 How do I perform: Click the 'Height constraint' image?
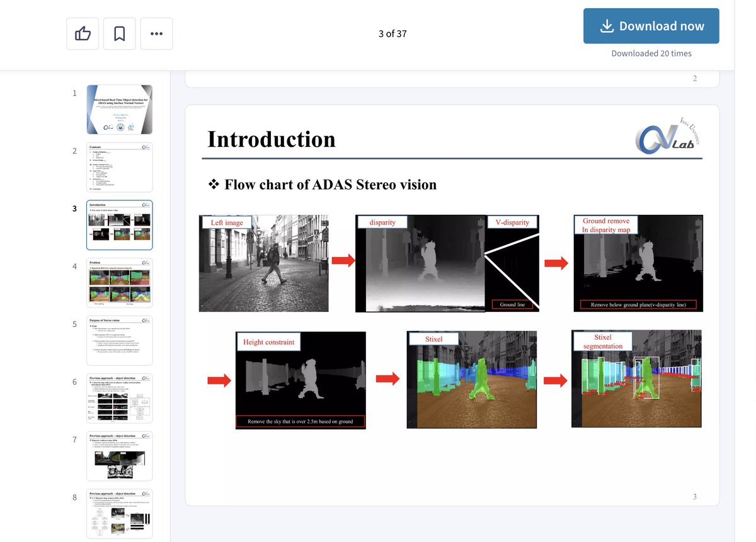301,381
